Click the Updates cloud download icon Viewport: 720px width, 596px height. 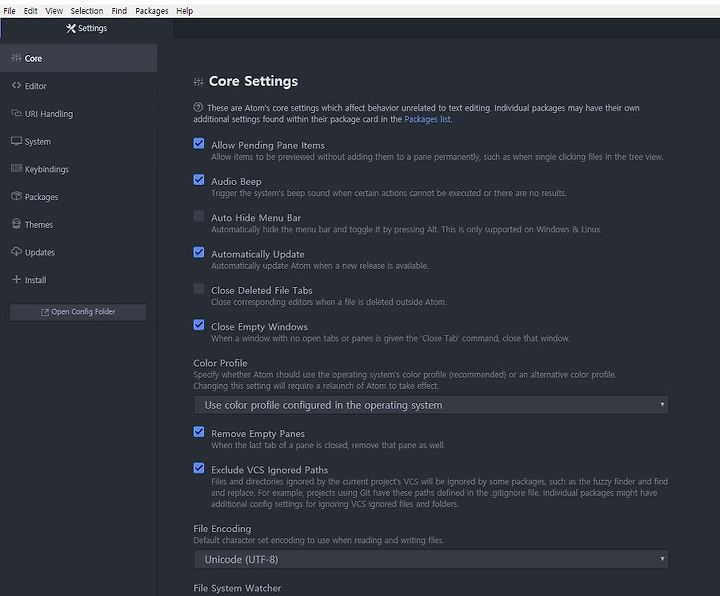pos(16,251)
